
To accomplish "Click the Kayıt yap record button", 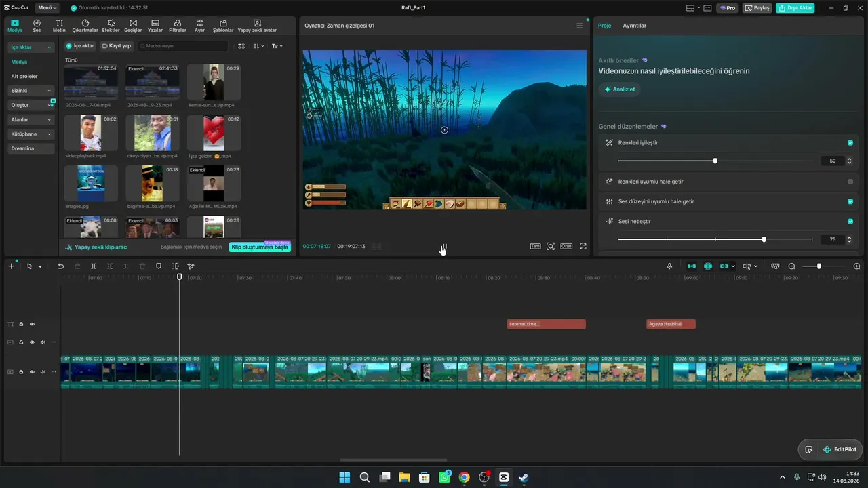I will pos(117,46).
